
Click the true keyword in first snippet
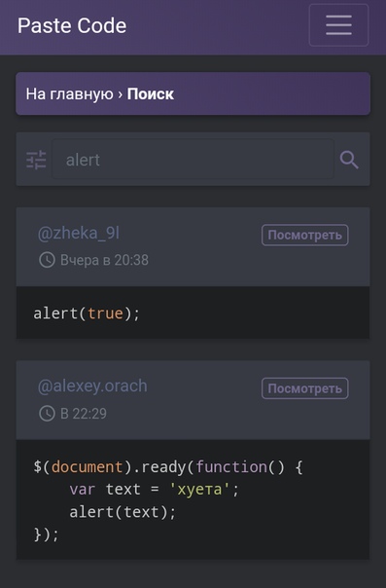click(x=105, y=313)
